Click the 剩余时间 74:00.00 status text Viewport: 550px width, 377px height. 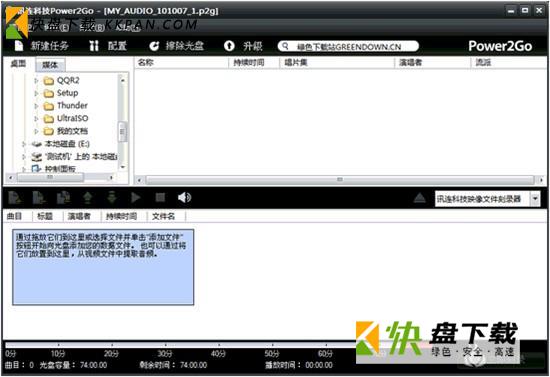[x=173, y=365]
